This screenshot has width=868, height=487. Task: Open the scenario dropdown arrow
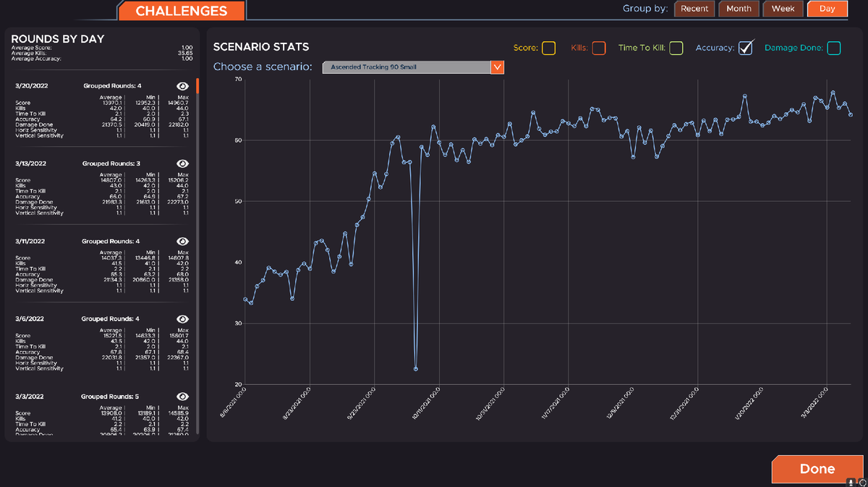point(497,67)
